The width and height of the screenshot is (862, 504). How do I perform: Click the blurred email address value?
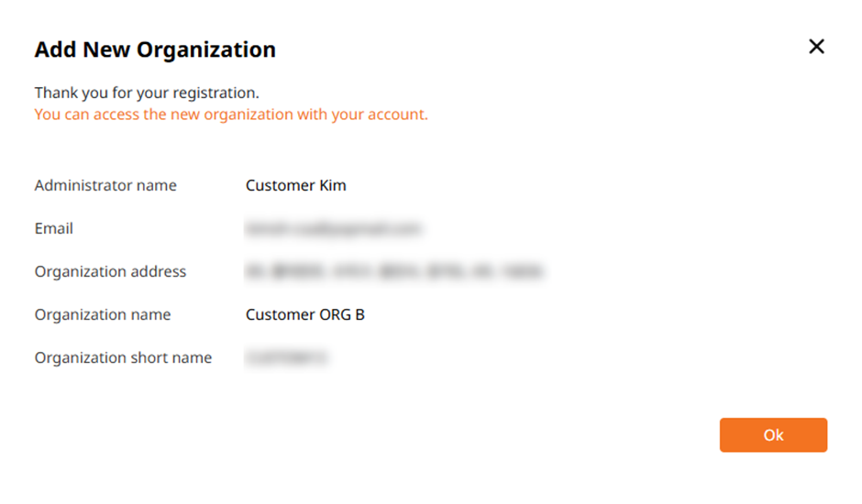pos(333,228)
